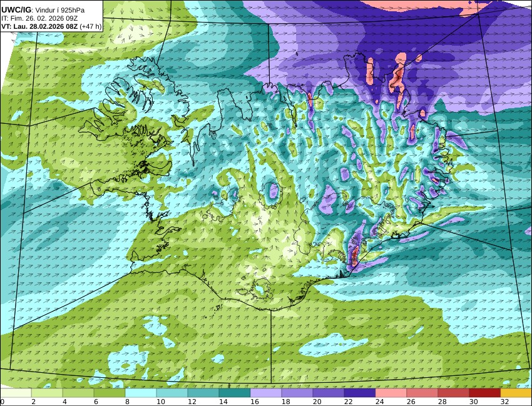Click the legend label '32'
This screenshot has height=406, width=532.
coord(504,402)
